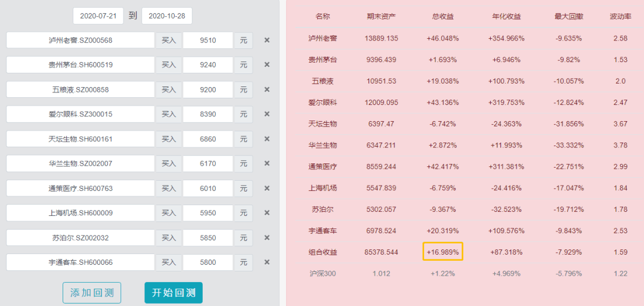Delete the 五粮液.SZ000858 row using X

click(x=267, y=89)
